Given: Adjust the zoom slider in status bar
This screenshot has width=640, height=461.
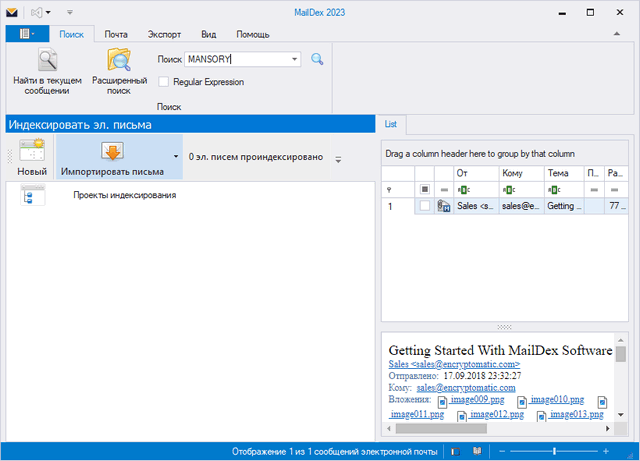Looking at the screenshot, I should pyautogui.click(x=554, y=452).
